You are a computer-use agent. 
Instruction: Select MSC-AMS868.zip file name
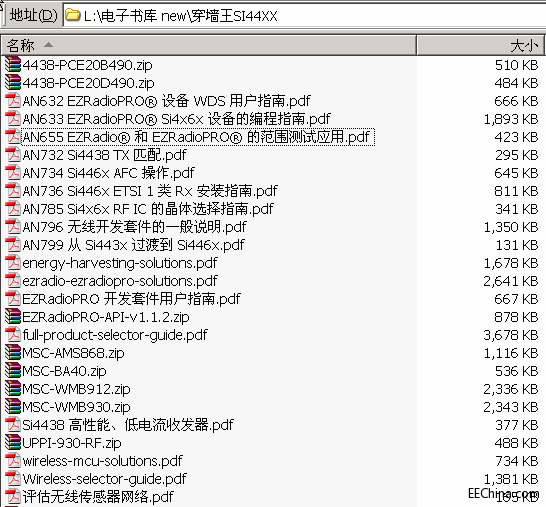pyautogui.click(x=73, y=353)
